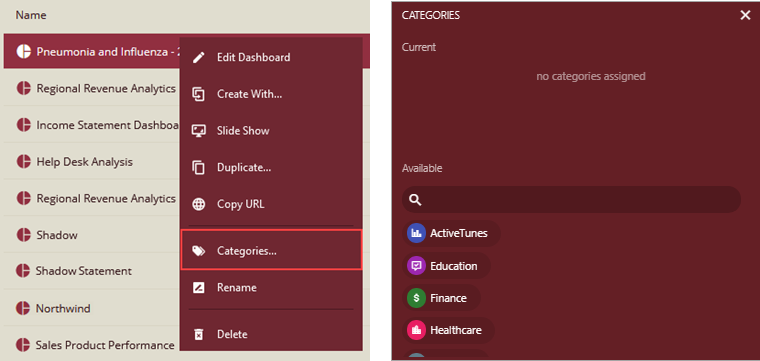Click dashboard icon beside Pneumonia and Influenza
Image resolution: width=760 pixels, height=361 pixels.
[23, 51]
